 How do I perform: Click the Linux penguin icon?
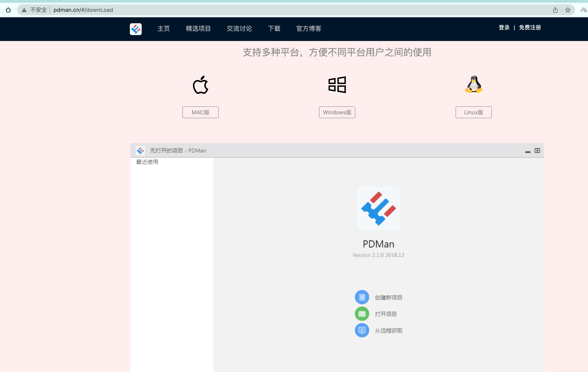pyautogui.click(x=474, y=84)
